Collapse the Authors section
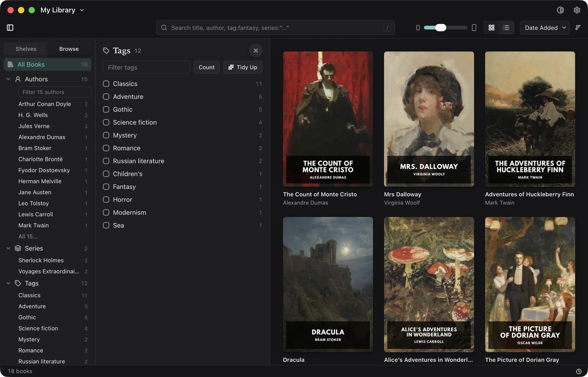Screen dimensions: 588x377 click(x=8, y=79)
